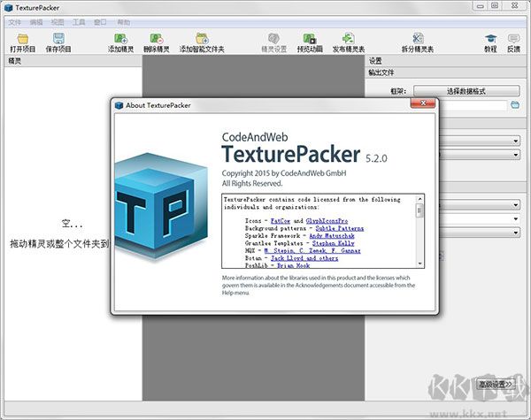This screenshot has width=531, height=420.
Task: Click the 精灵设置 sprite settings icon
Action: click(x=273, y=38)
